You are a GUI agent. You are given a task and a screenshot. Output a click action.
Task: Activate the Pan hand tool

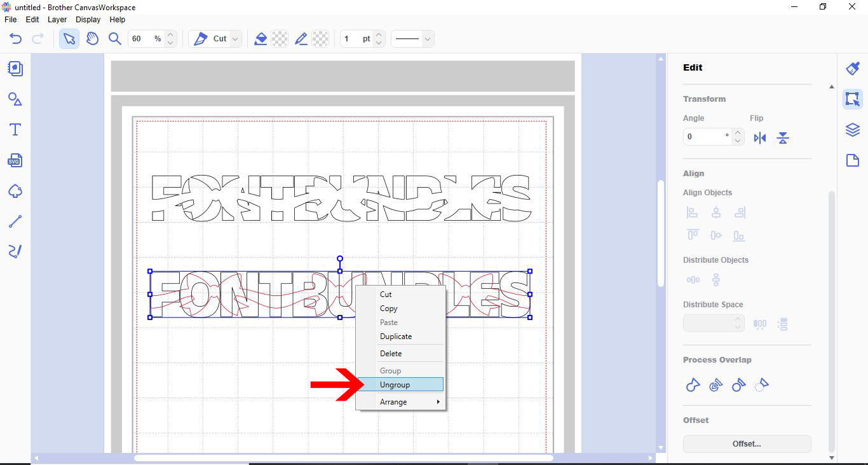[x=92, y=39]
